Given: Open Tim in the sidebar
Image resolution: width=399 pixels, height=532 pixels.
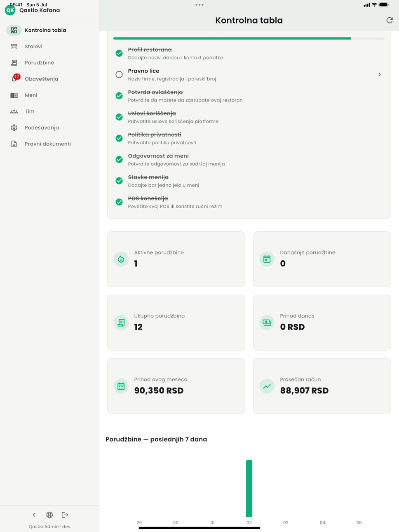Looking at the screenshot, I should click(x=49, y=111).
